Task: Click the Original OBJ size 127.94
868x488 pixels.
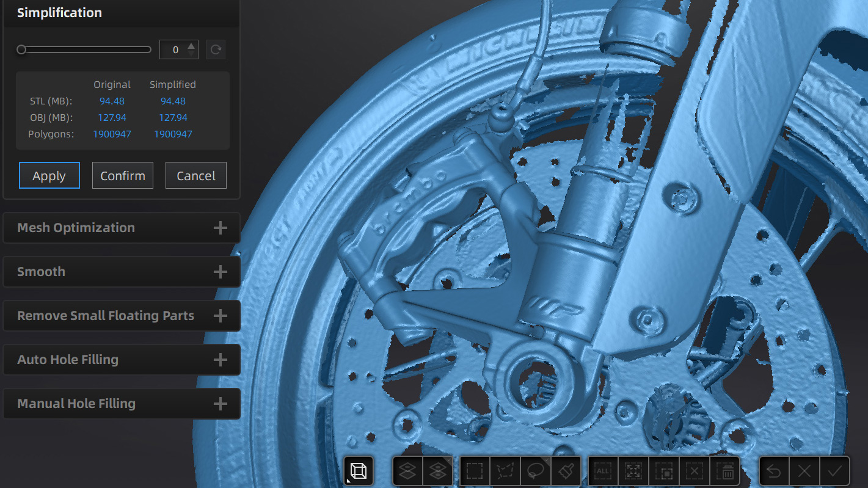Action: click(112, 117)
